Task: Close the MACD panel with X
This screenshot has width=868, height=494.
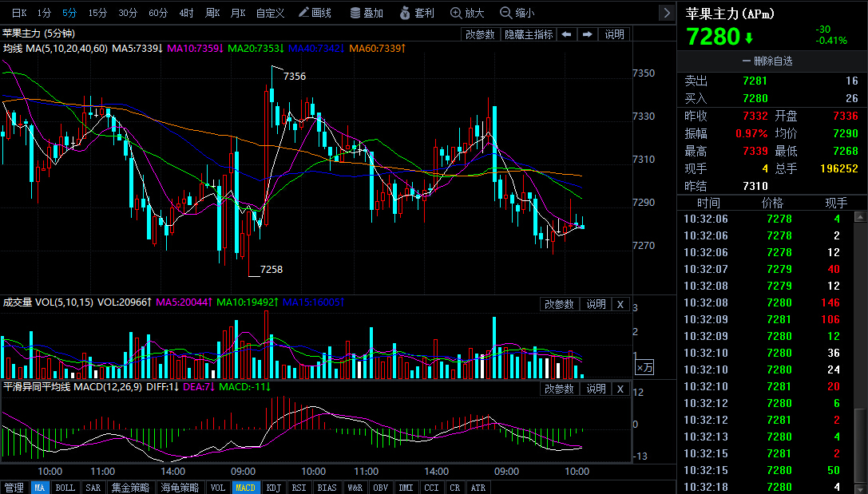Action: 620,389
